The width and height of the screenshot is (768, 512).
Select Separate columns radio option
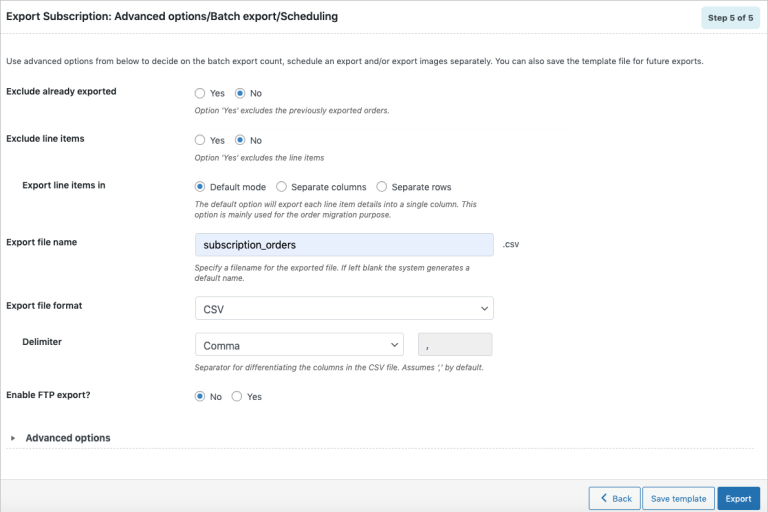click(281, 187)
